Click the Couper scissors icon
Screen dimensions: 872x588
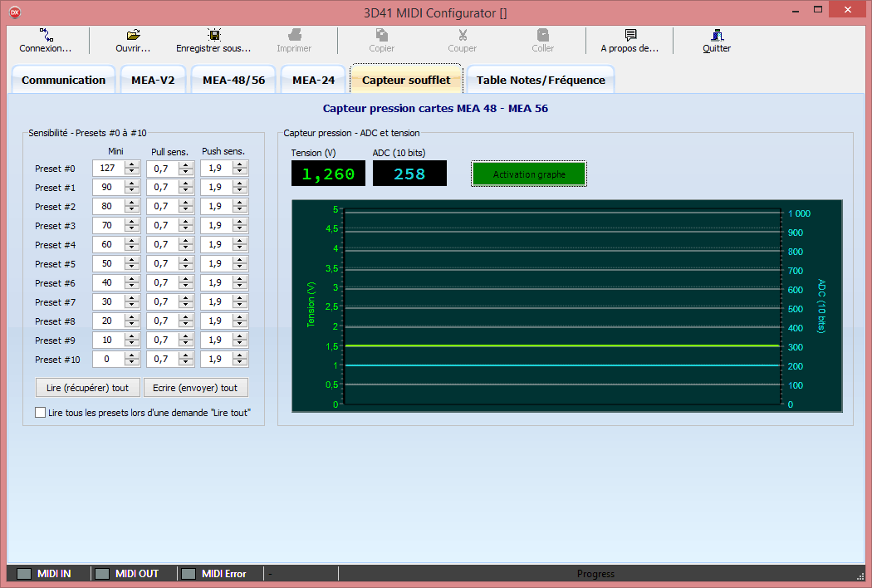tap(462, 35)
